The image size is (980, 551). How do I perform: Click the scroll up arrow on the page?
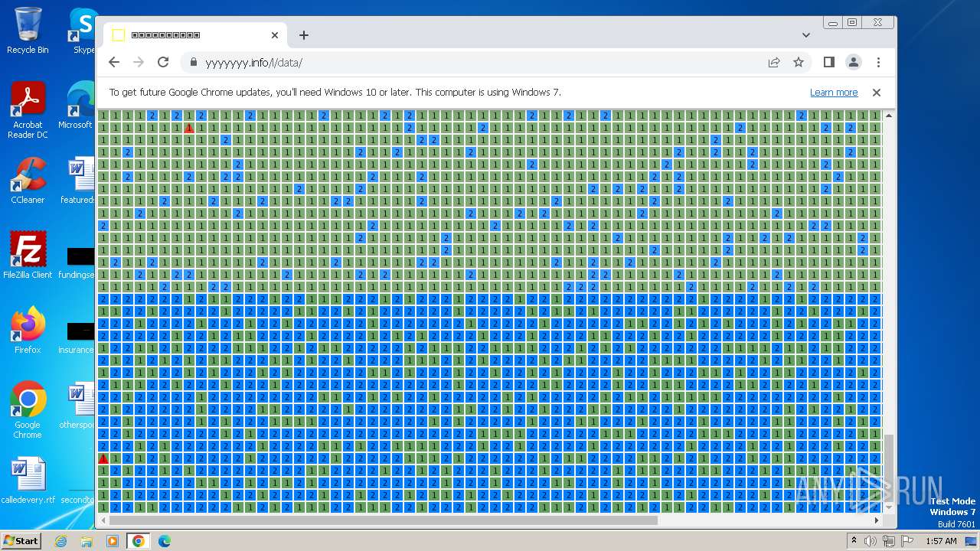click(889, 116)
